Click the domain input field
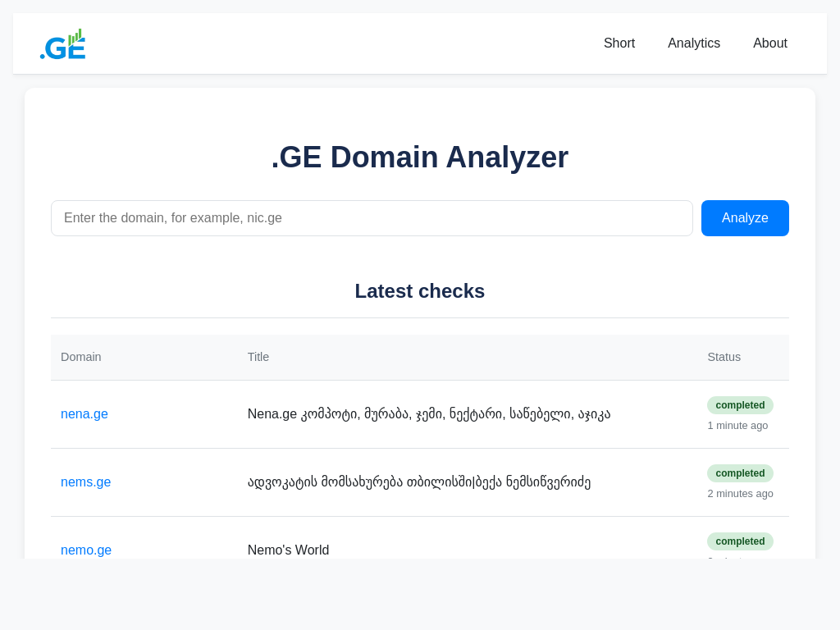Image resolution: width=840 pixels, height=630 pixels. point(372,218)
